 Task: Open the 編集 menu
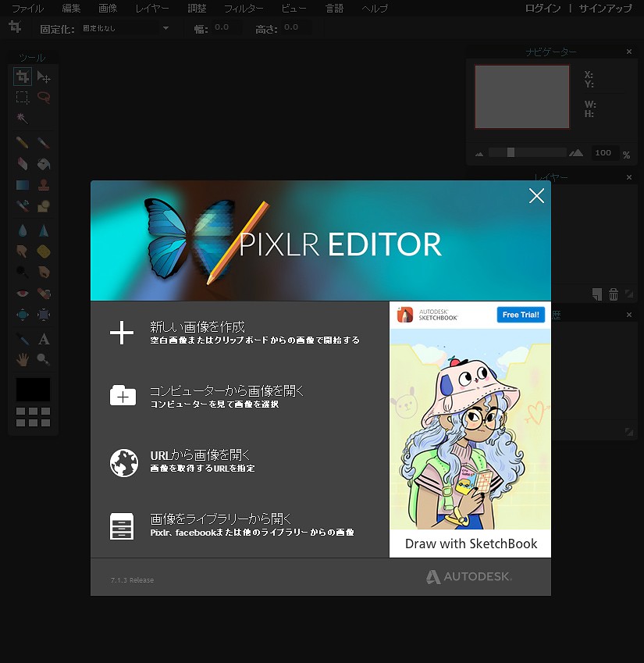pyautogui.click(x=71, y=9)
